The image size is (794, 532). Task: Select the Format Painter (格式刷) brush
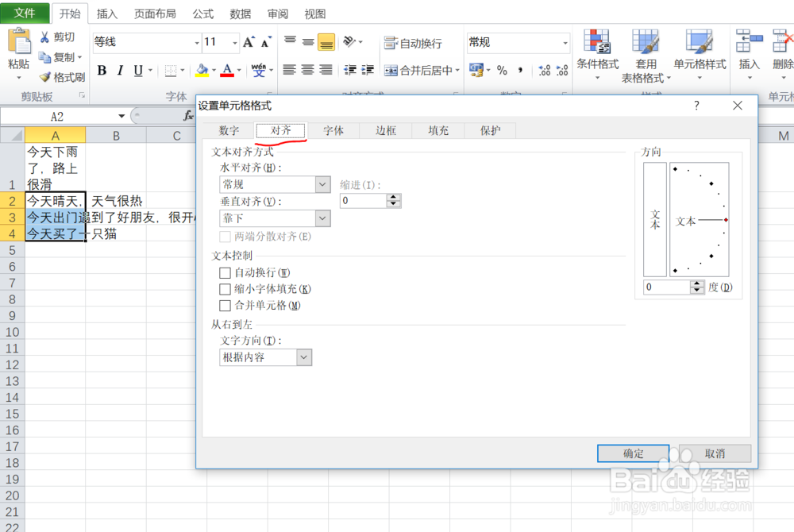coord(45,77)
